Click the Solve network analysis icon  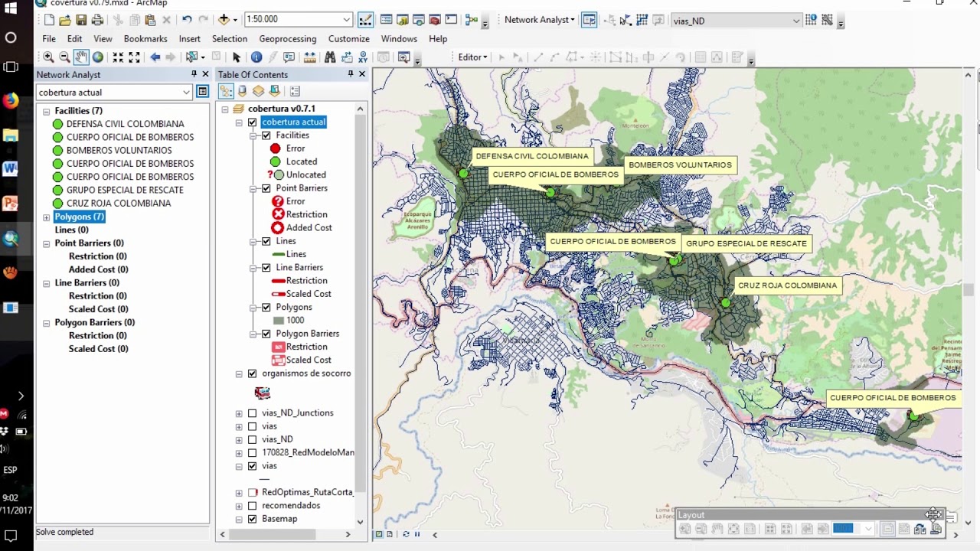tap(642, 21)
